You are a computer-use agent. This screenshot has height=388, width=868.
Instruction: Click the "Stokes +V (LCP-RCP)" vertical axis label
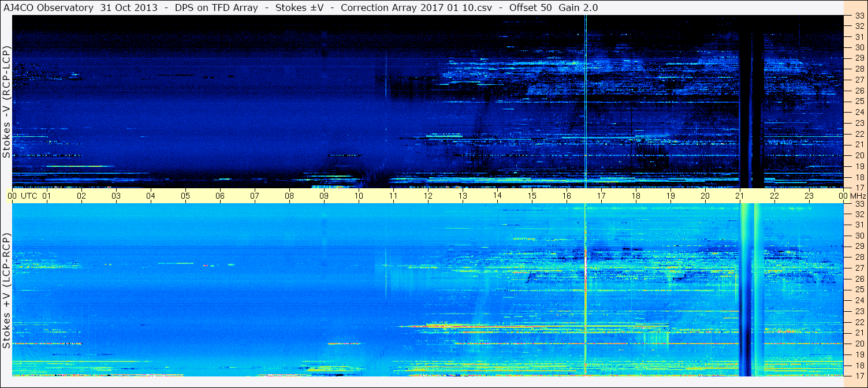pyautogui.click(x=6, y=291)
